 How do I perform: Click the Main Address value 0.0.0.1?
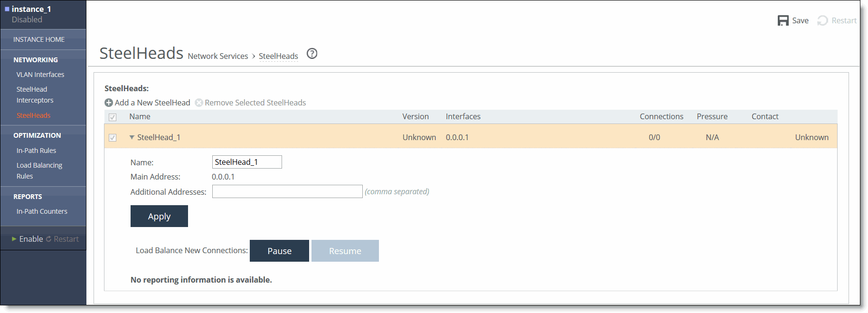click(223, 177)
